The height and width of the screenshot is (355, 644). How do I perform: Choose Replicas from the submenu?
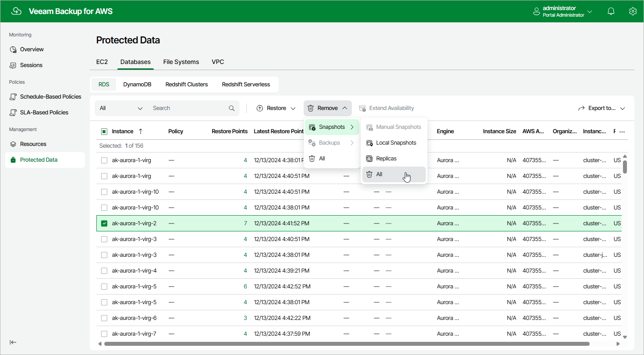(394, 159)
